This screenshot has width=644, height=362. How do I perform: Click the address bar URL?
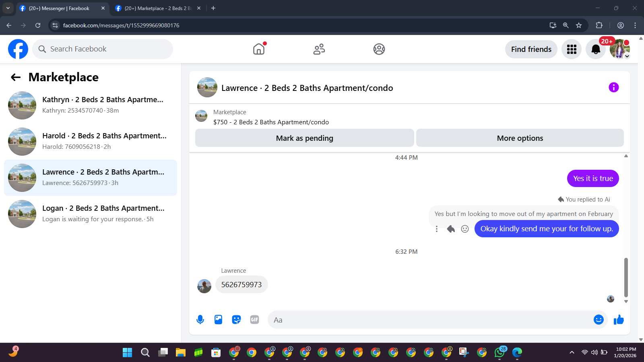pyautogui.click(x=121, y=25)
